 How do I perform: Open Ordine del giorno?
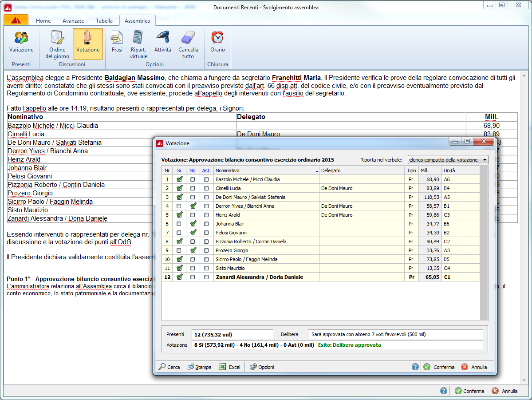(x=57, y=44)
